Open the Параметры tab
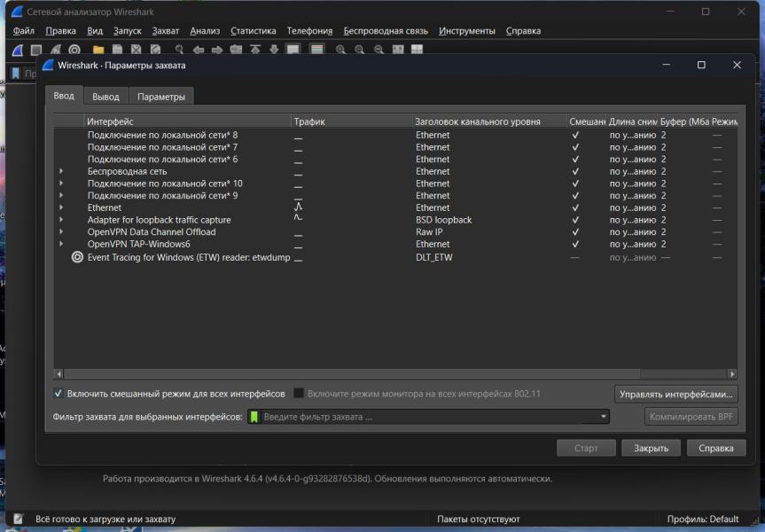This screenshot has width=765, height=532. coord(161,97)
